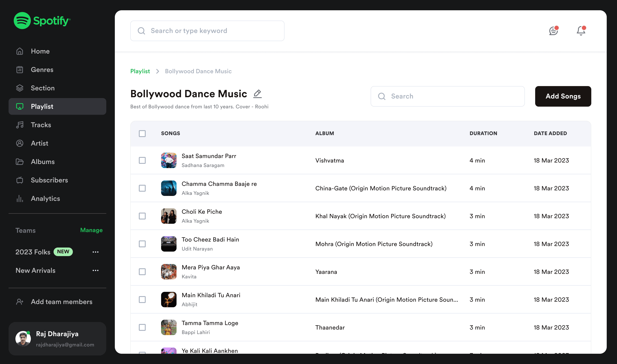This screenshot has width=617, height=364.
Task: Go to Home in the sidebar
Action: click(57, 51)
